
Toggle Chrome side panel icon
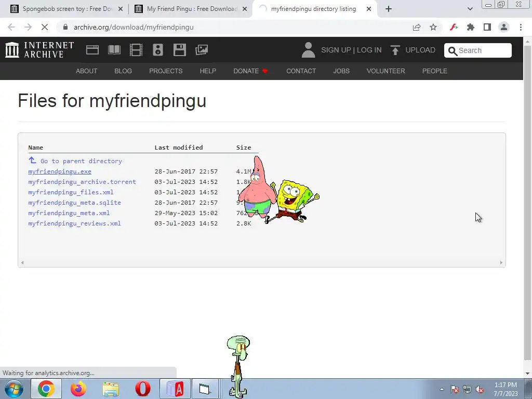click(487, 27)
